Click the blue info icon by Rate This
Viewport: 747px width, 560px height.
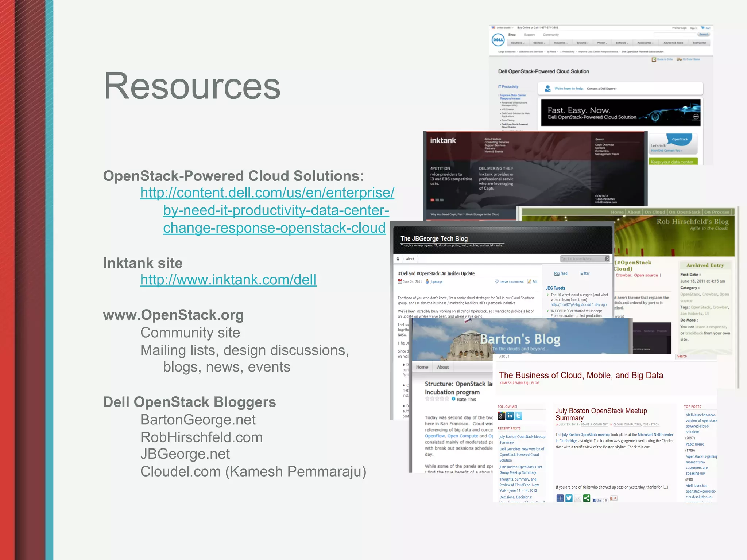point(453,399)
